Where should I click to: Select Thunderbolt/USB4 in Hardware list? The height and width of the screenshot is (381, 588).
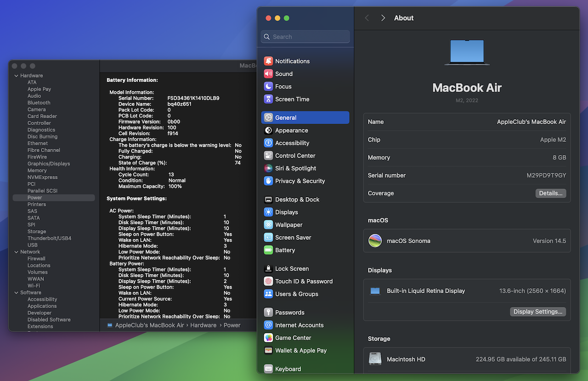(x=49, y=239)
